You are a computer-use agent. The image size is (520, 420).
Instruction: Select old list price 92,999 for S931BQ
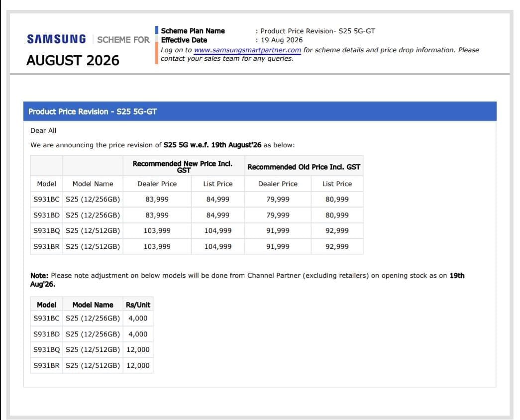337,230
